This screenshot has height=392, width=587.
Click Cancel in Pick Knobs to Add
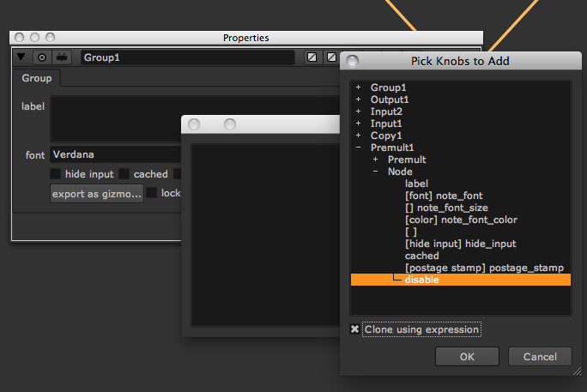coord(540,357)
